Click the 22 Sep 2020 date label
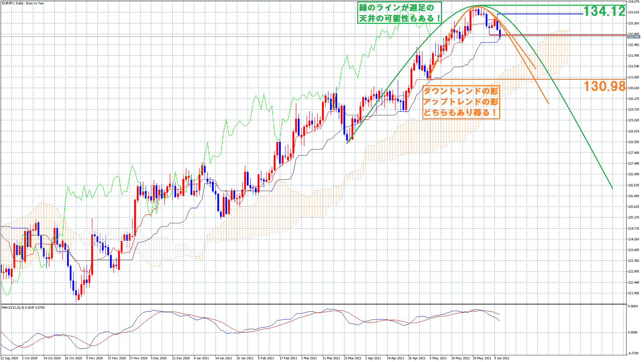This screenshot has width=644, height=362. coord(9,358)
